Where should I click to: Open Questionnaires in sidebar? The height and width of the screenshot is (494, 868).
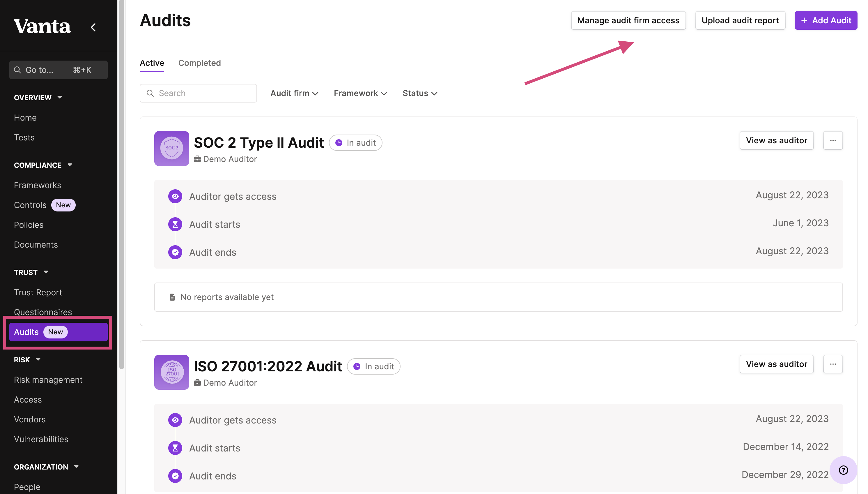(x=43, y=312)
